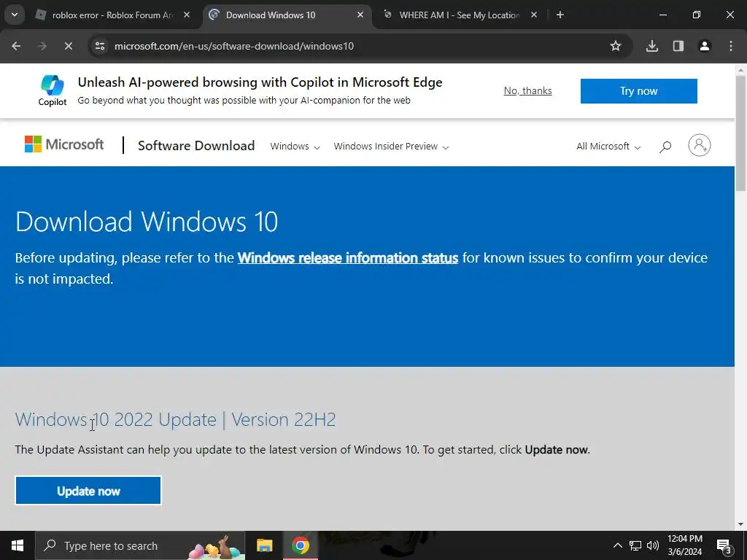
Task: Click the disabled forward arrow
Action: pyautogui.click(x=42, y=46)
